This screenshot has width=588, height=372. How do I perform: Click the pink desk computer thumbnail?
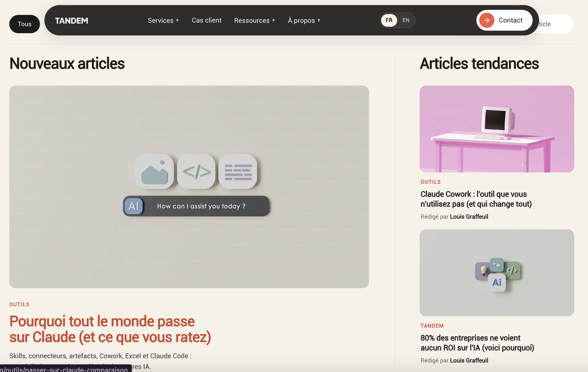tap(497, 129)
